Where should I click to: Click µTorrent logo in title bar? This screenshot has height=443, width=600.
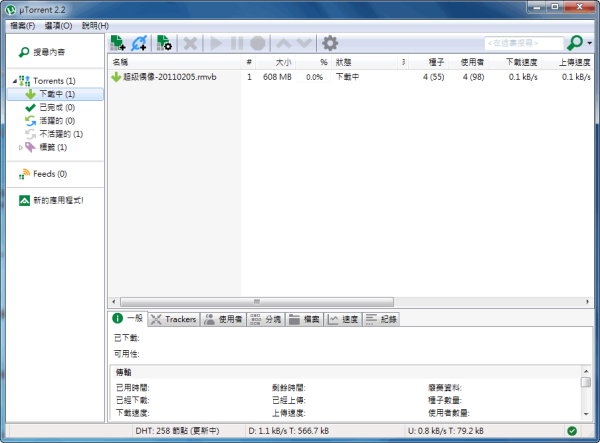(x=11, y=10)
